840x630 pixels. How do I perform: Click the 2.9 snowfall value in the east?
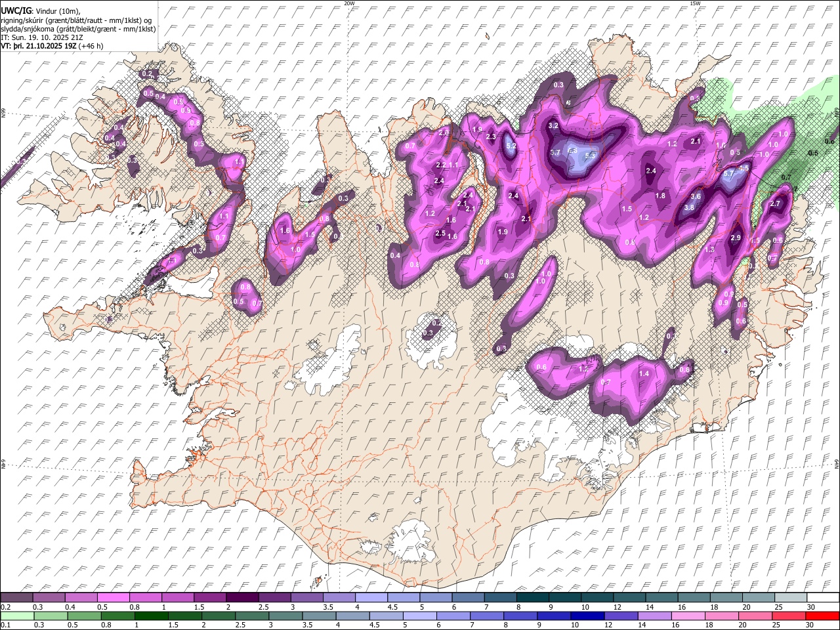pos(736,238)
